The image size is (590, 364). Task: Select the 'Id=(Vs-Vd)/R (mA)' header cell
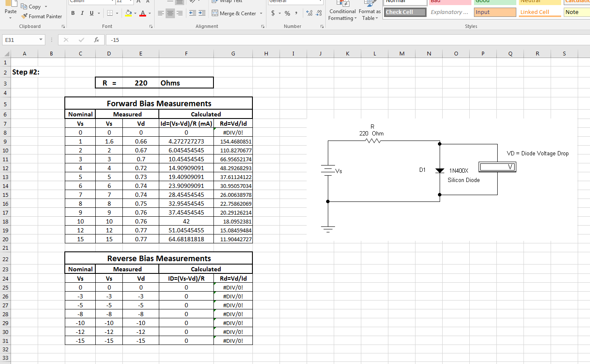point(186,124)
